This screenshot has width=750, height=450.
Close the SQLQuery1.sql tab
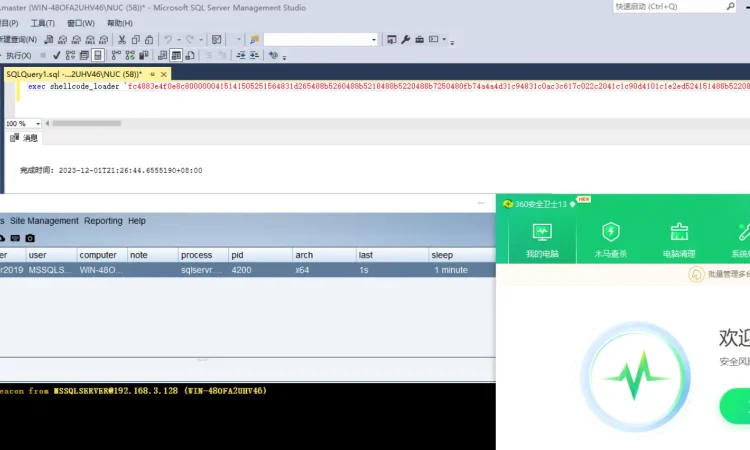[164, 74]
